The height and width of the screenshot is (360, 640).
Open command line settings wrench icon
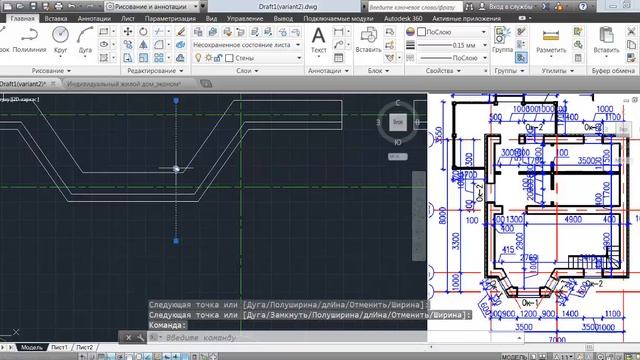[141, 338]
